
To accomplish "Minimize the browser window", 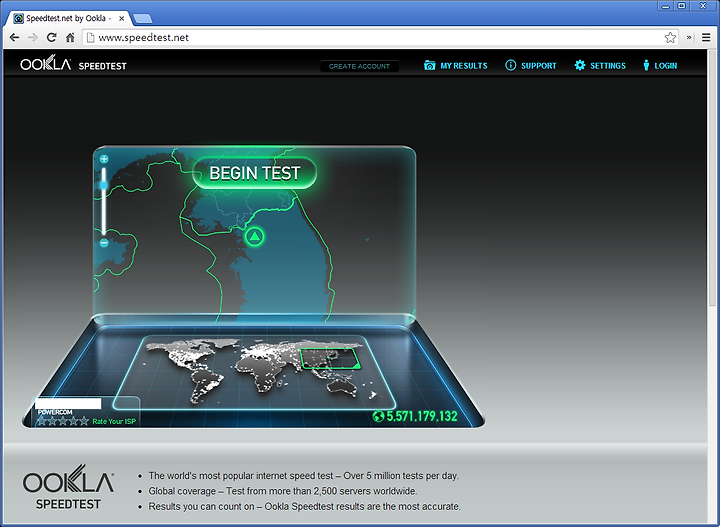I will 666,6.
